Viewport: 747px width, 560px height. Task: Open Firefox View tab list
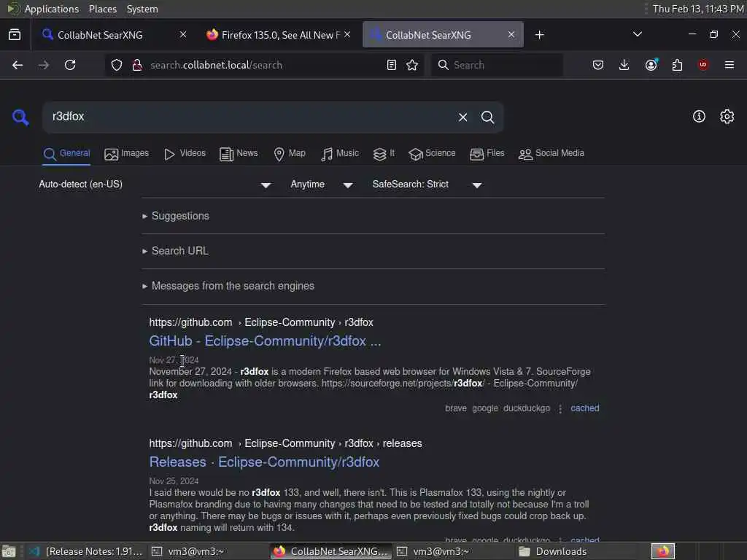point(15,35)
